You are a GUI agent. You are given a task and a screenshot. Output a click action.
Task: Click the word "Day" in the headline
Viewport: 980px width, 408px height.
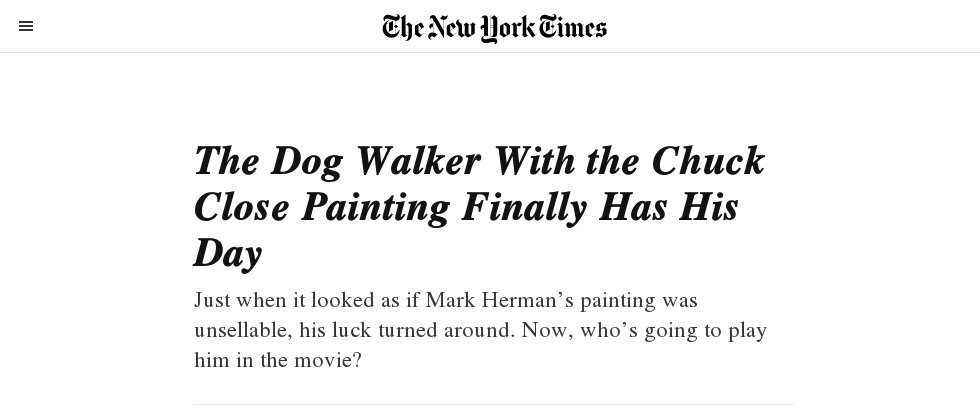click(x=228, y=254)
